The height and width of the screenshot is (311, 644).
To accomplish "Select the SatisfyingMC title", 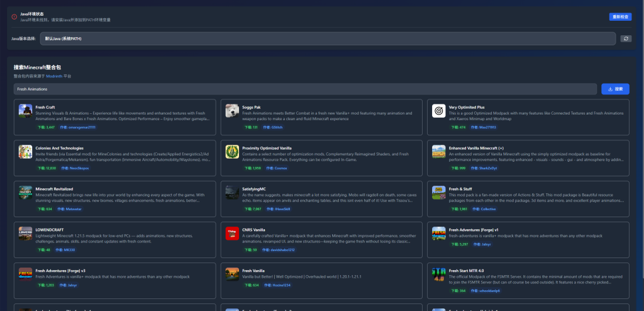I will pyautogui.click(x=254, y=189).
